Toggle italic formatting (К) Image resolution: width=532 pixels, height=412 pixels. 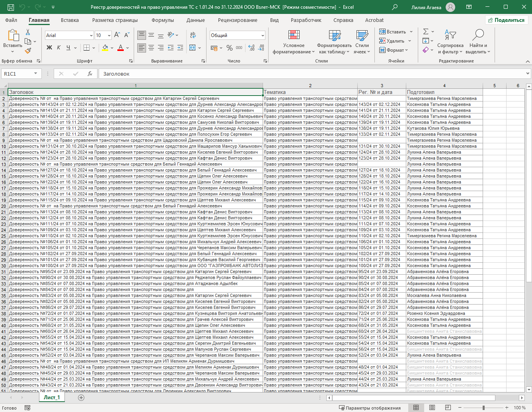[59, 47]
